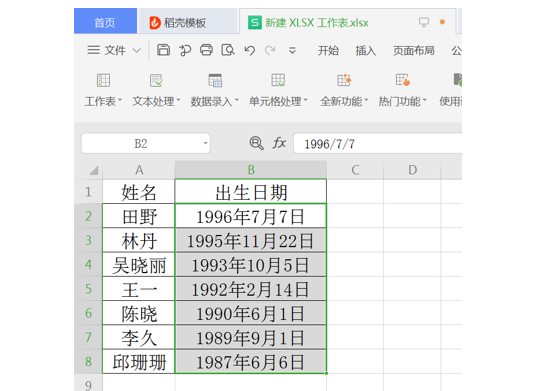Image resolution: width=545 pixels, height=391 pixels.
Task: Select column D header
Action: (412, 170)
